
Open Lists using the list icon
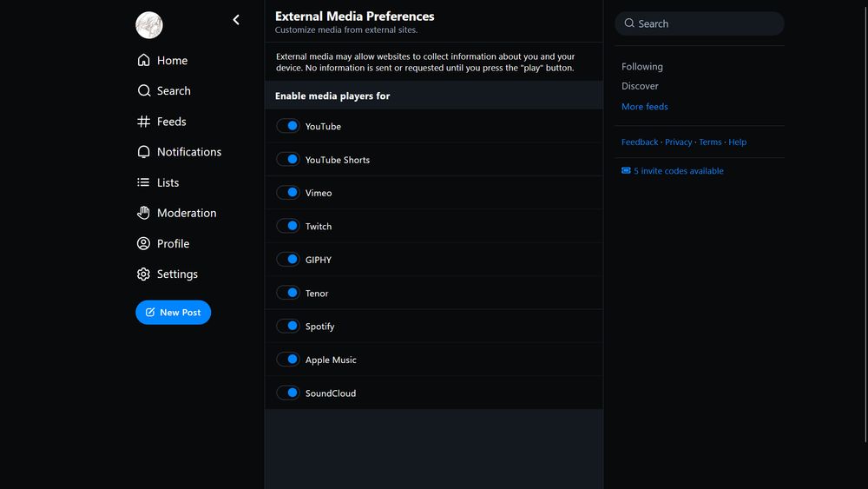click(x=144, y=182)
